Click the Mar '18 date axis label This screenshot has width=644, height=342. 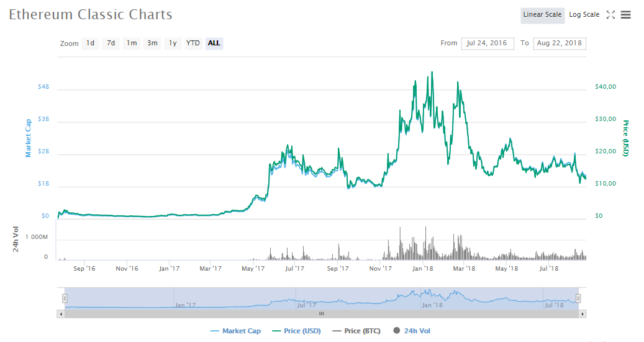point(464,269)
